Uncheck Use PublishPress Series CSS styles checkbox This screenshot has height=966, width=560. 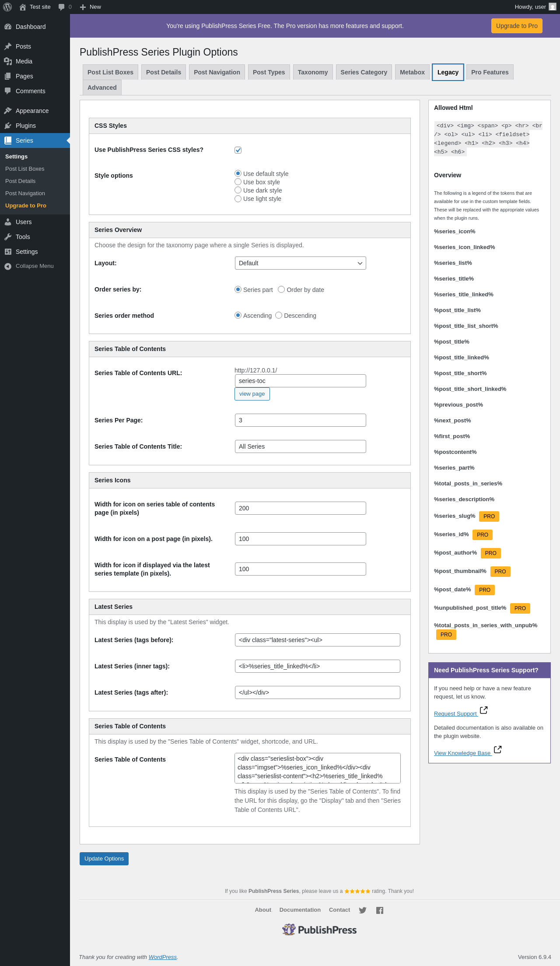pos(238,150)
